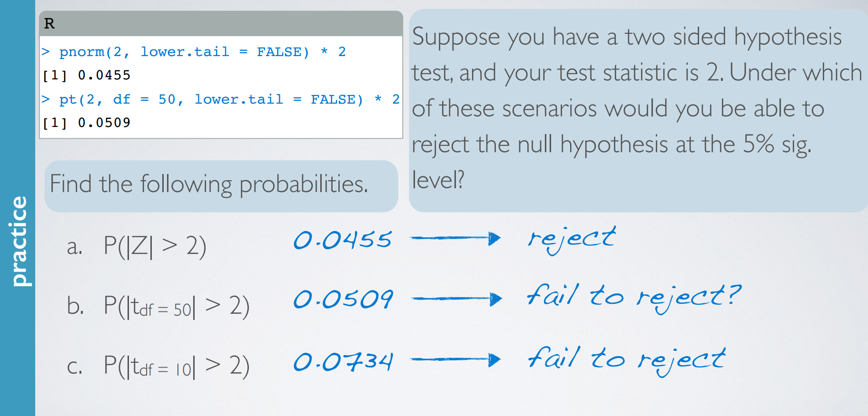
Task: Click the handwritten 0.0455 answer
Action: click(x=343, y=240)
